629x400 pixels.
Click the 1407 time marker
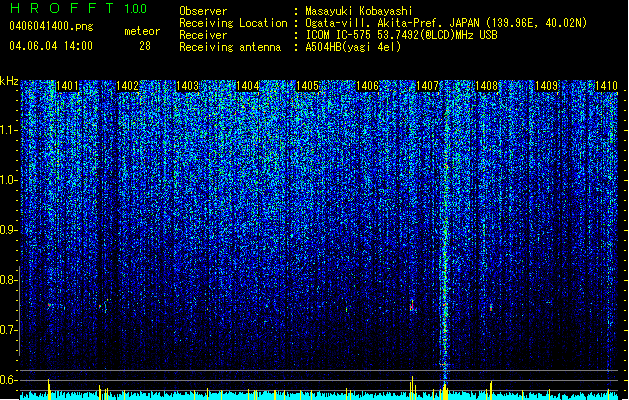pyautogui.click(x=428, y=86)
